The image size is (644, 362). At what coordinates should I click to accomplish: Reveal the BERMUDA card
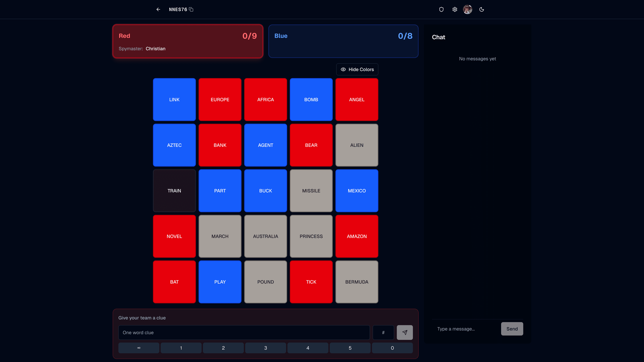(x=357, y=282)
